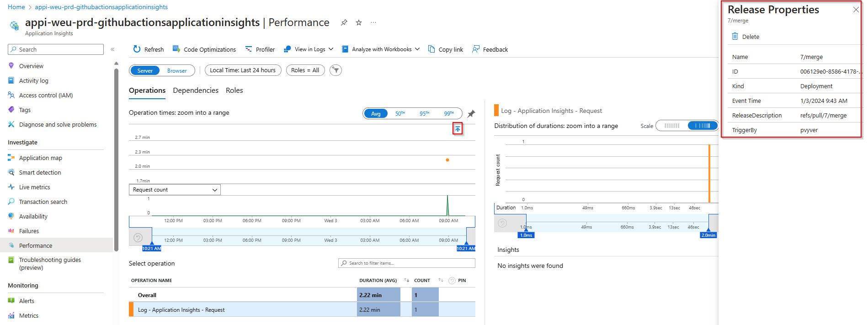868x325 pixels.
Task: Pin the operation times chart
Action: pos(471,113)
